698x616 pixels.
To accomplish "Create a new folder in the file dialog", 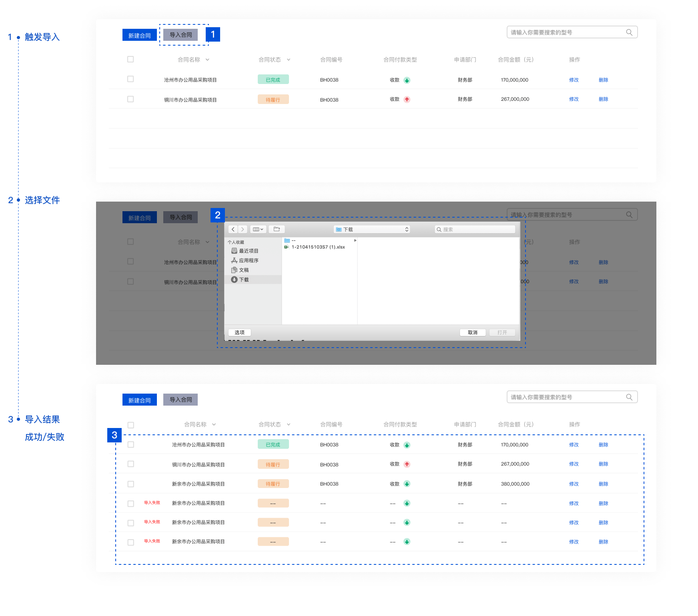I will click(277, 229).
